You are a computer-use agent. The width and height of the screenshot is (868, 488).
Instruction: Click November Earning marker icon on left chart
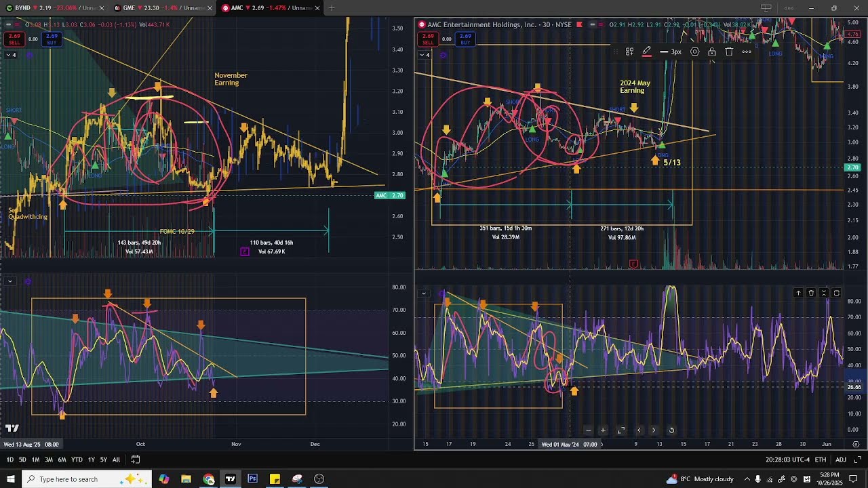(x=245, y=251)
